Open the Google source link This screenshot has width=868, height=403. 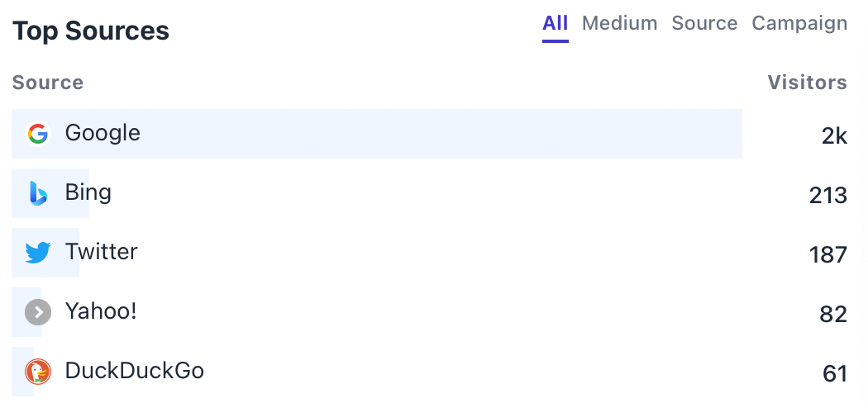point(103,133)
